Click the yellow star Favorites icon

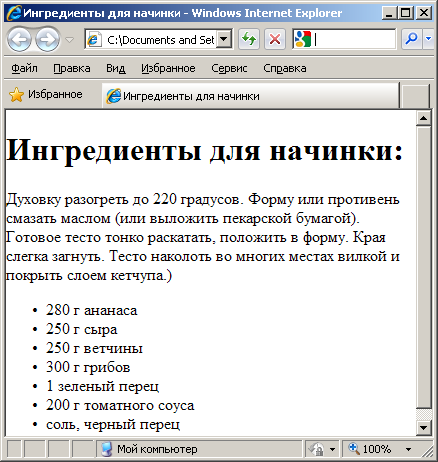16,95
